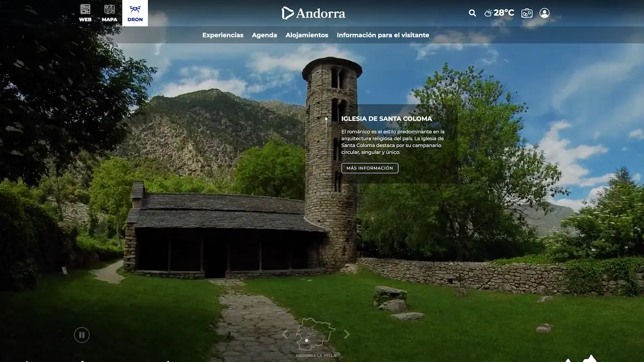Select the white location dot on the map
This screenshot has width=644, height=362.
tap(307, 340)
